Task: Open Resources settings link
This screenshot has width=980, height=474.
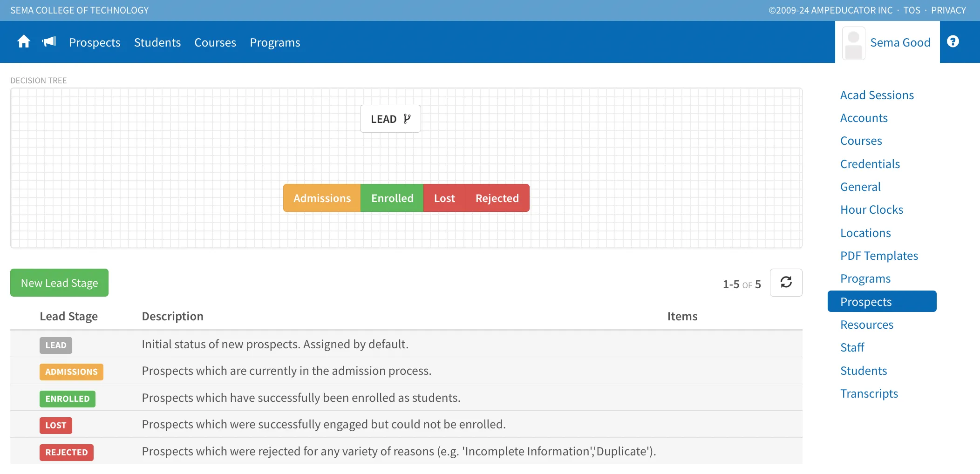Action: click(x=866, y=325)
